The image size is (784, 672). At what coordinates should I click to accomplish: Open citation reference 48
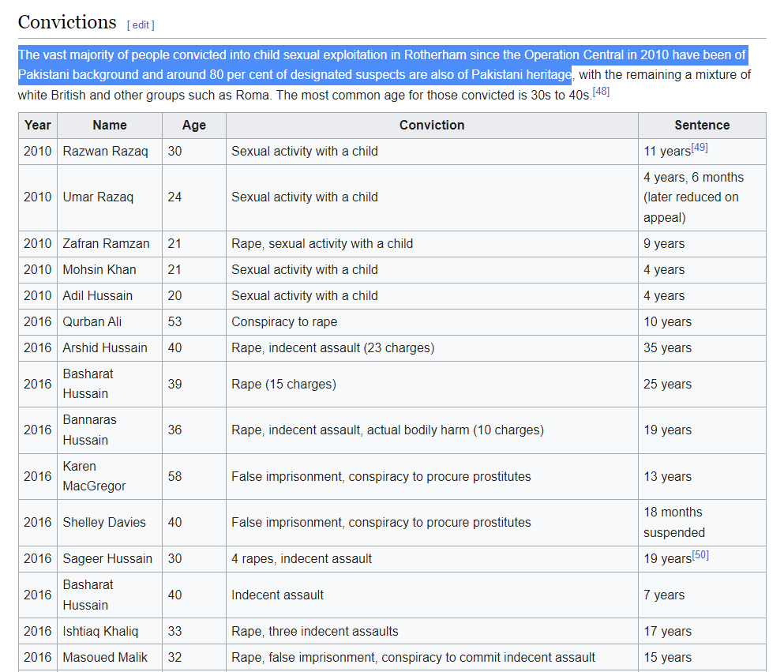tap(601, 92)
